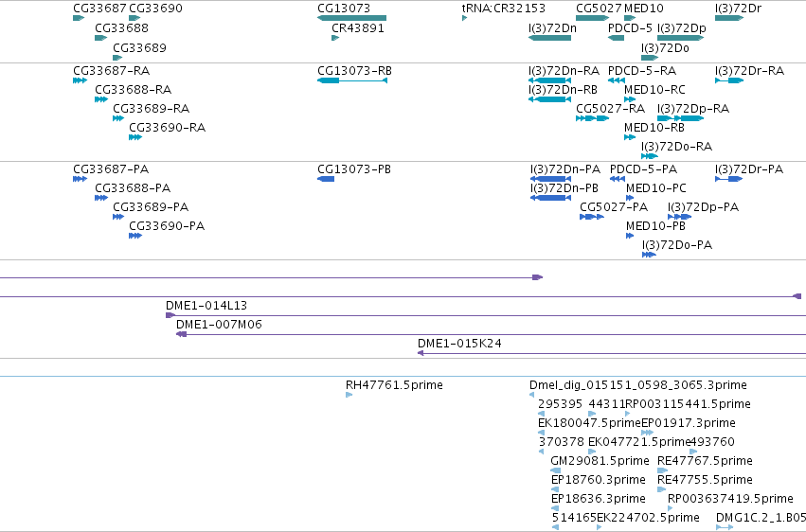Click the RP003637419.5prime EST
The height and width of the screenshot is (532, 806).
671,508
